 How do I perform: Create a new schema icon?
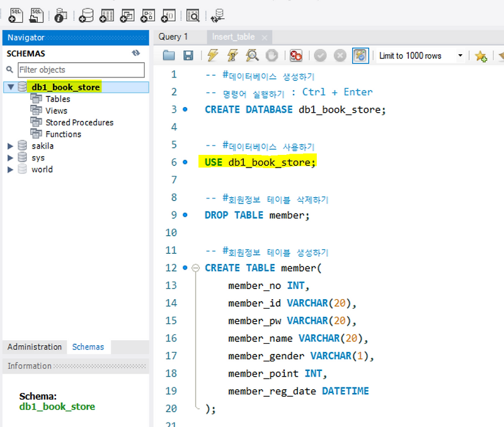tap(85, 15)
